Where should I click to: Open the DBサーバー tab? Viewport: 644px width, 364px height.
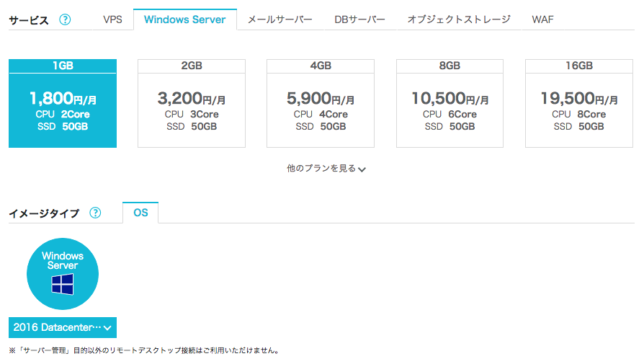click(x=359, y=19)
